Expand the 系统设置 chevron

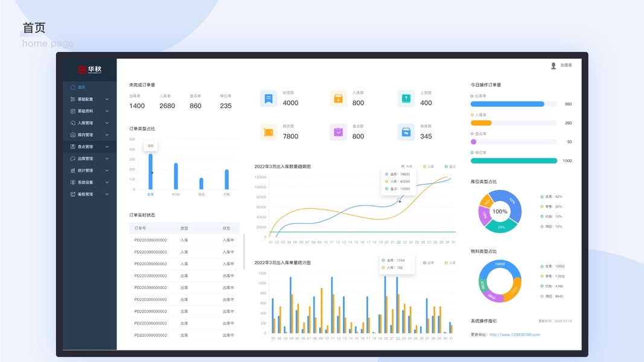point(107,182)
